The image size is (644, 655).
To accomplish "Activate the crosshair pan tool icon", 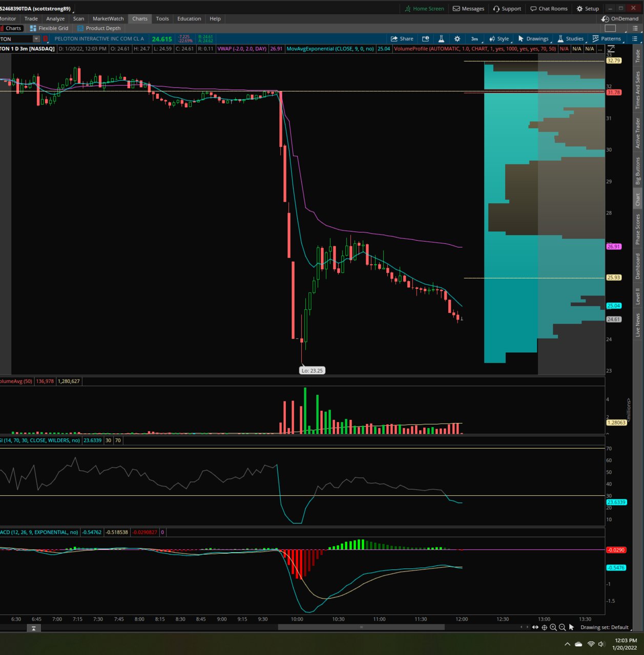I will [545, 627].
